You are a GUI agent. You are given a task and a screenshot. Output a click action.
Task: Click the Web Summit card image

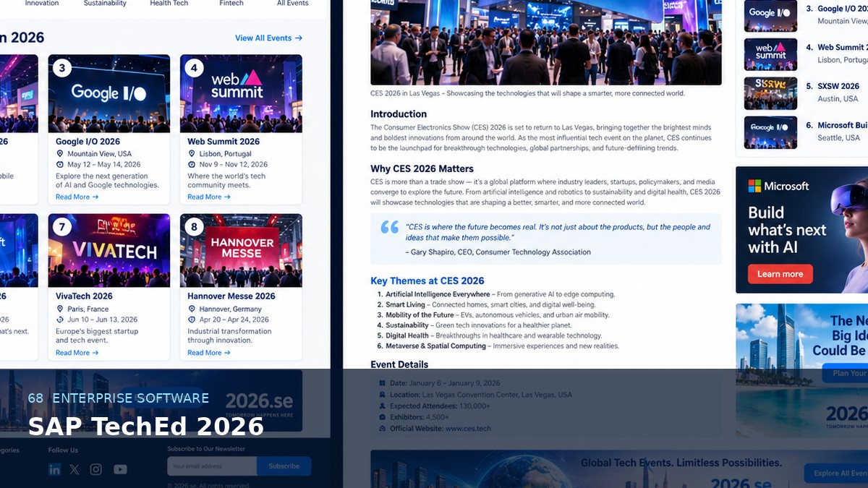pos(241,93)
